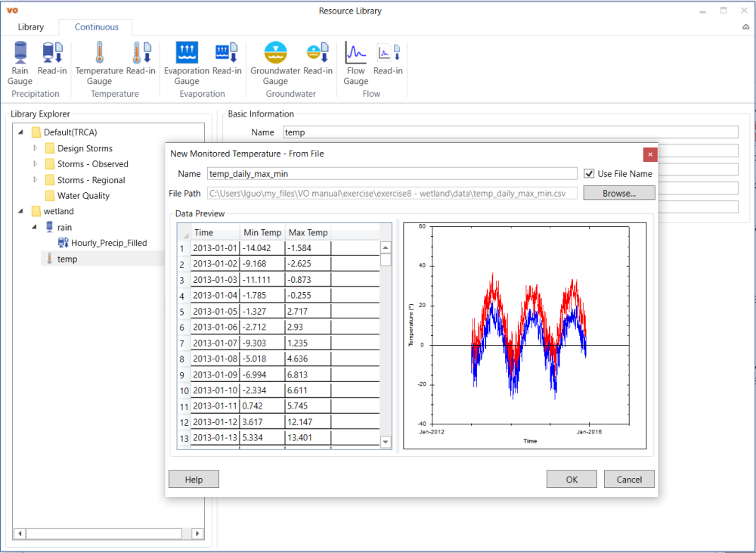The image size is (756, 553).
Task: Click the cell 2013-01-10
Action: 215,390
